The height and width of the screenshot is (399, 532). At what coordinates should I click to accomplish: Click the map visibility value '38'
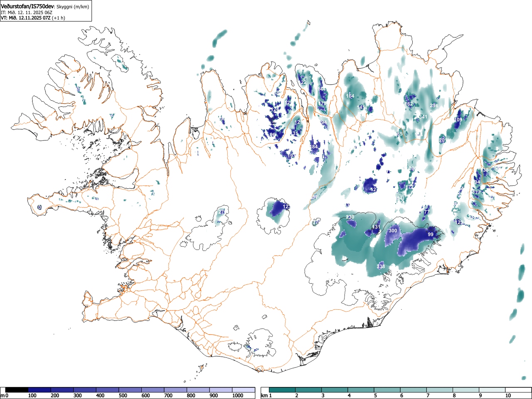coord(485,170)
